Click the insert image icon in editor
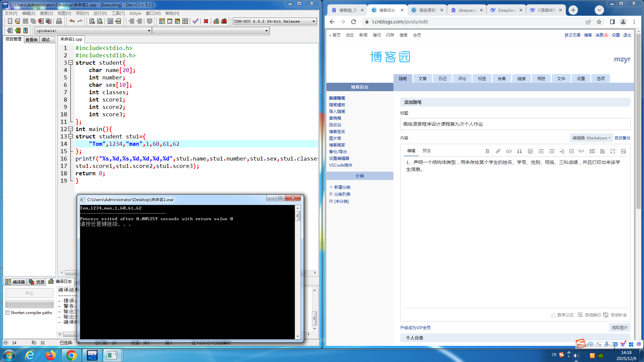Viewport: 644px width, 362px height. pos(623,151)
